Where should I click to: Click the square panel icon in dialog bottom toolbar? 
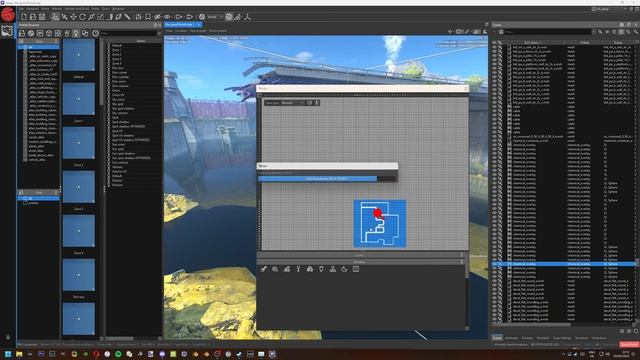click(356, 269)
